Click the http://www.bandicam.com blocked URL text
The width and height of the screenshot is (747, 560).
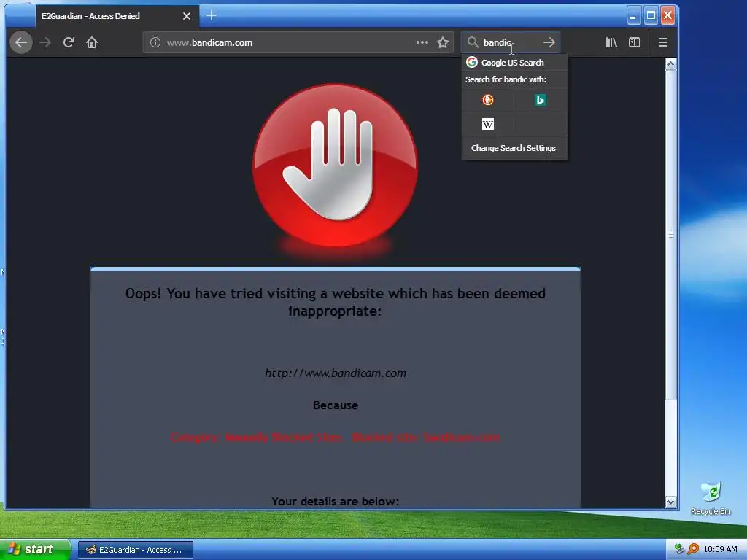tap(336, 373)
